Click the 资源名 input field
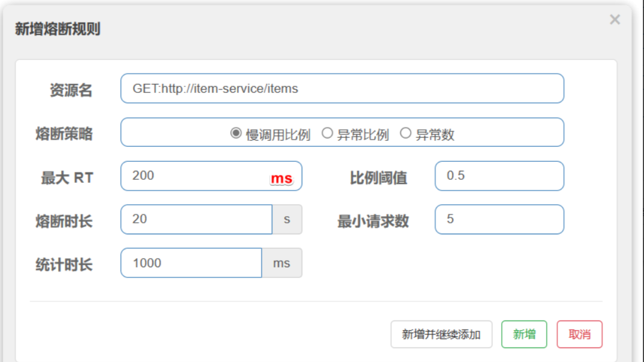The width and height of the screenshot is (644, 362). click(x=342, y=89)
